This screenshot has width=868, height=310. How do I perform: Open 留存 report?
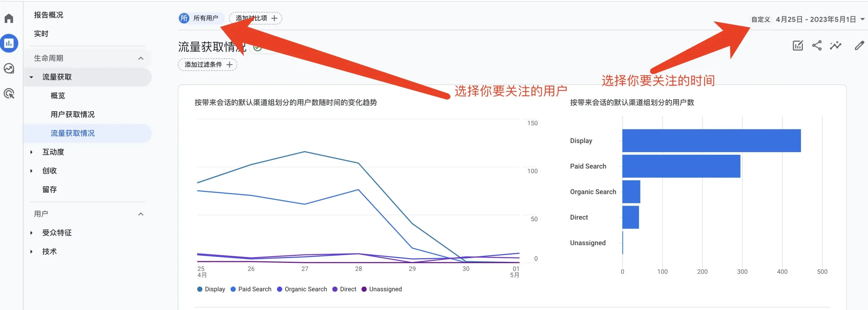pos(50,189)
